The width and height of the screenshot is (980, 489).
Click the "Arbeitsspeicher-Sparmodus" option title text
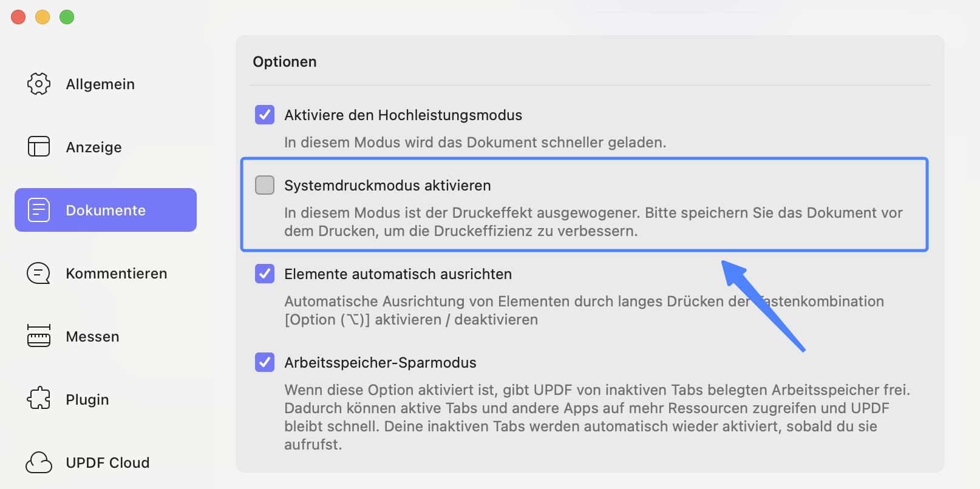pos(380,363)
